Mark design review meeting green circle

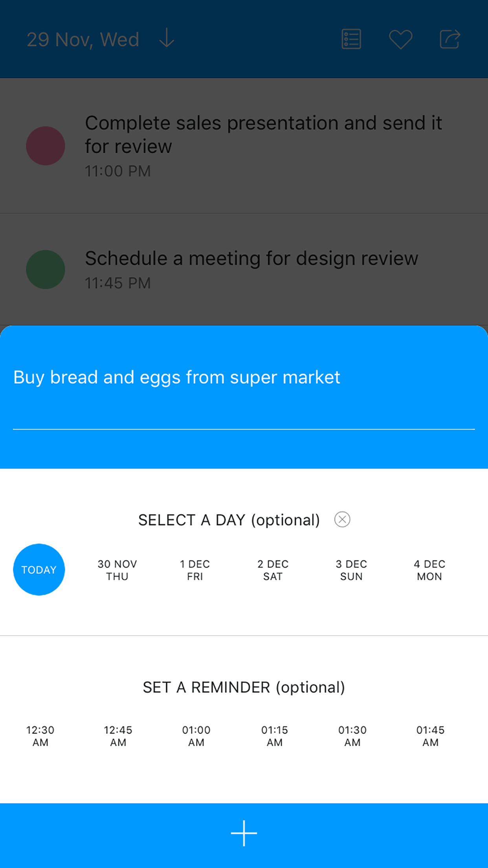[46, 270]
